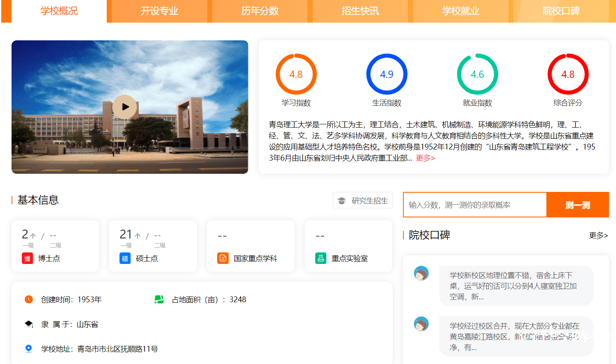This screenshot has height=364, width=616.
Task: Click the 生活指数 4.9 blue ring
Action: click(386, 74)
